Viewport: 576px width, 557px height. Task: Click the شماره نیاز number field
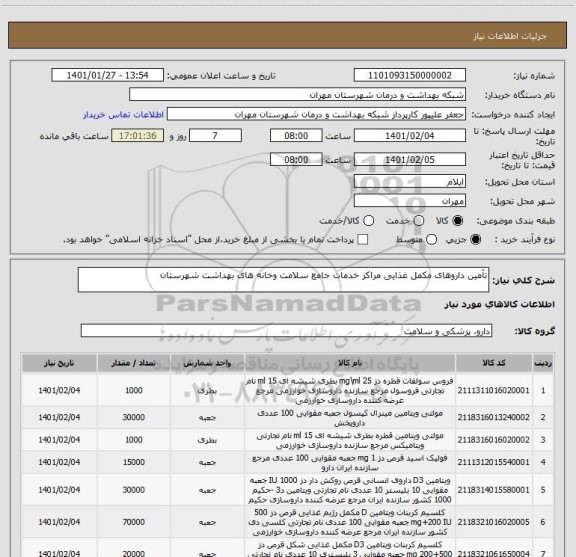(410, 75)
